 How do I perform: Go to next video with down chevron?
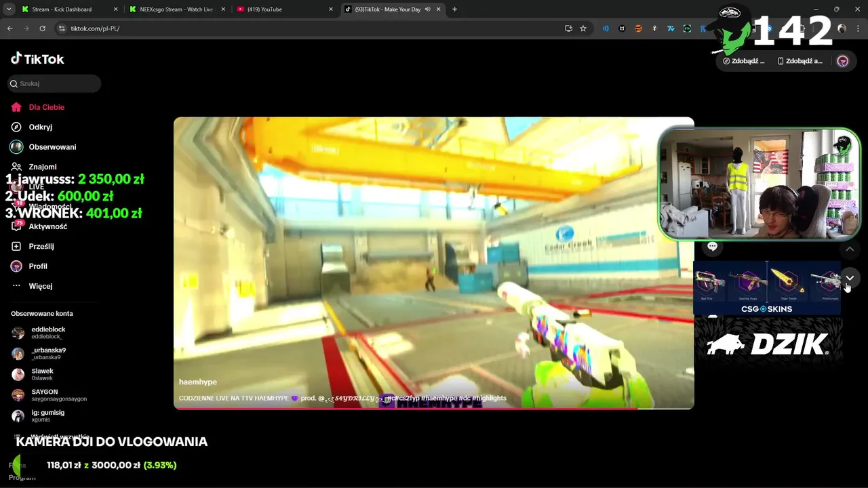point(849,278)
